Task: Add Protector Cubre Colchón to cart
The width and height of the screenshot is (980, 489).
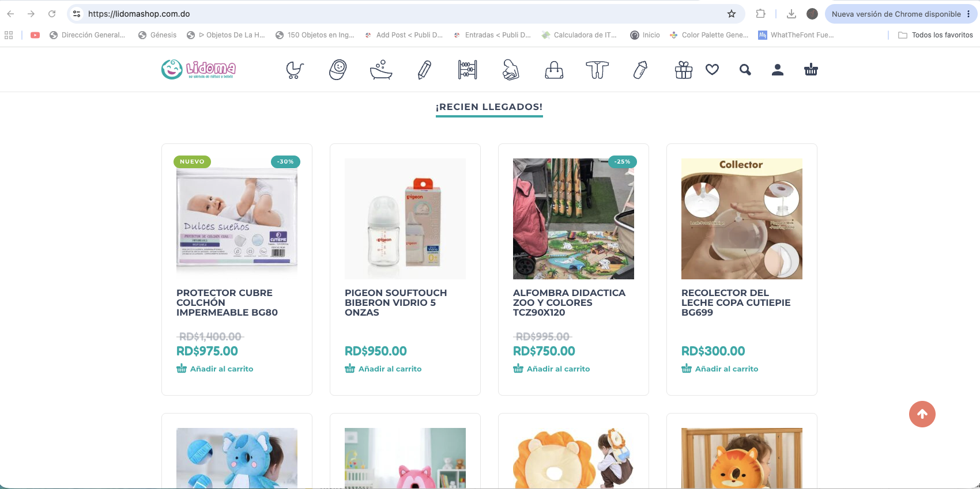Action: (x=215, y=369)
